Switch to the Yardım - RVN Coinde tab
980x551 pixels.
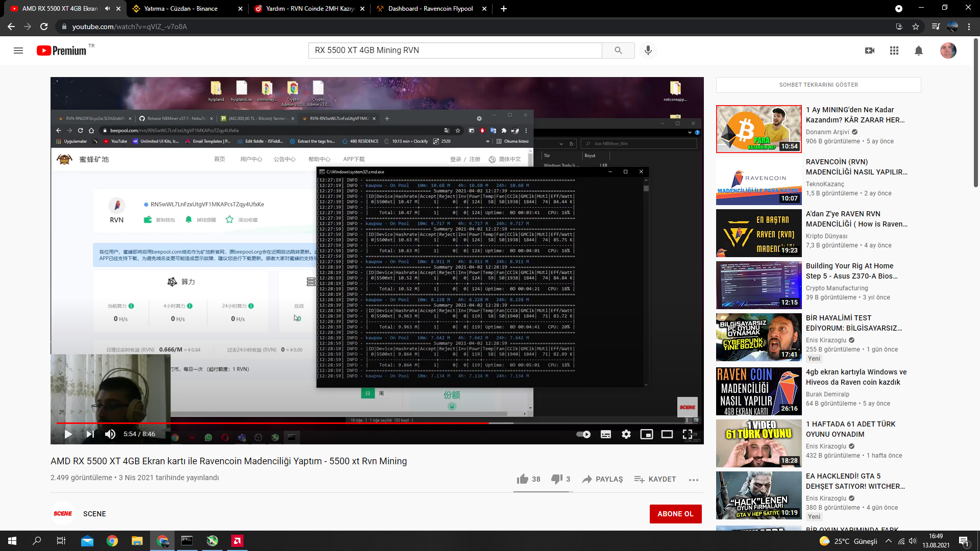click(310, 9)
